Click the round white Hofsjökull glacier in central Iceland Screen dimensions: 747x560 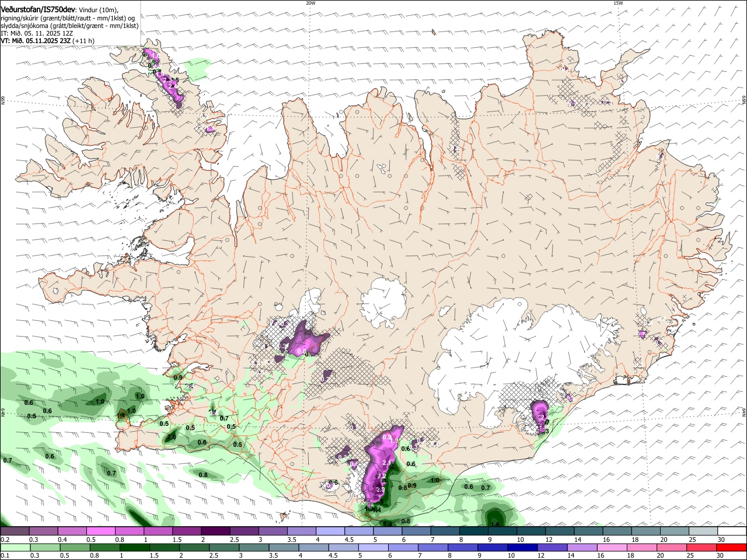click(383, 302)
